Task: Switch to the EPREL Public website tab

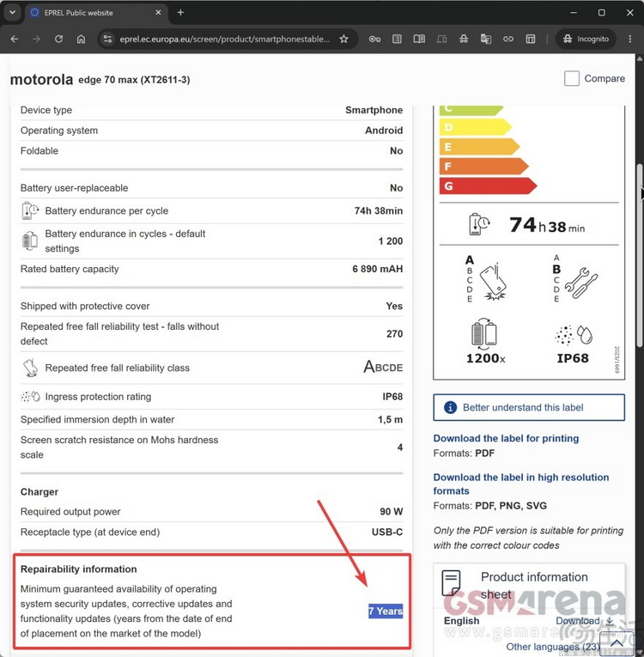Action: pos(96,13)
